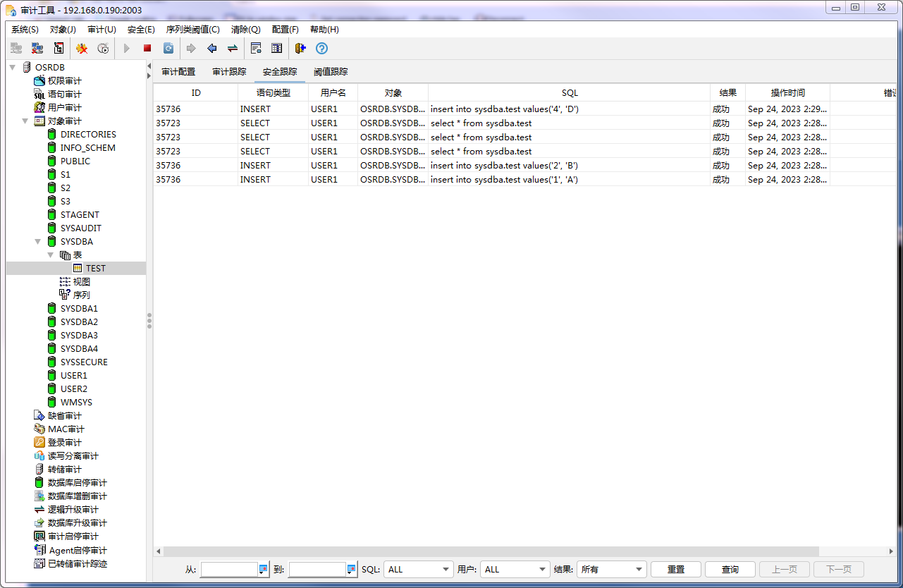This screenshot has height=588, width=903.
Task: Click the exit door toolbar icon
Action: pyautogui.click(x=300, y=49)
